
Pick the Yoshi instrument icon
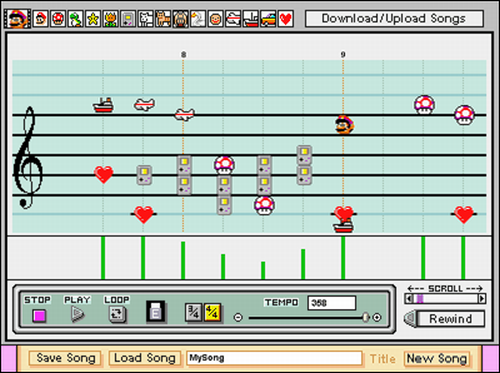[x=75, y=18]
